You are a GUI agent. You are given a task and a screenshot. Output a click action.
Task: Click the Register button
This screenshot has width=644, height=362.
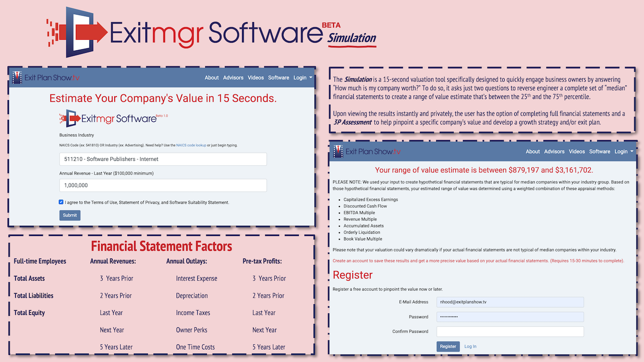point(448,346)
